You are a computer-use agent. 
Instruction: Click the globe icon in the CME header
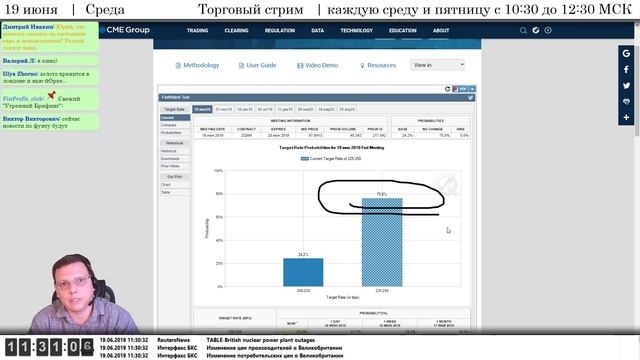pyautogui.click(x=536, y=30)
